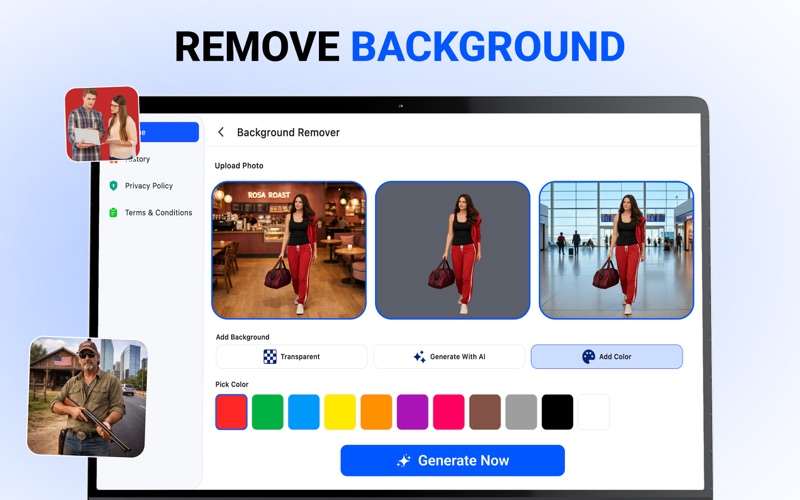Click the sparkle icon on Generate Now
This screenshot has width=800, height=500.
tap(404, 461)
